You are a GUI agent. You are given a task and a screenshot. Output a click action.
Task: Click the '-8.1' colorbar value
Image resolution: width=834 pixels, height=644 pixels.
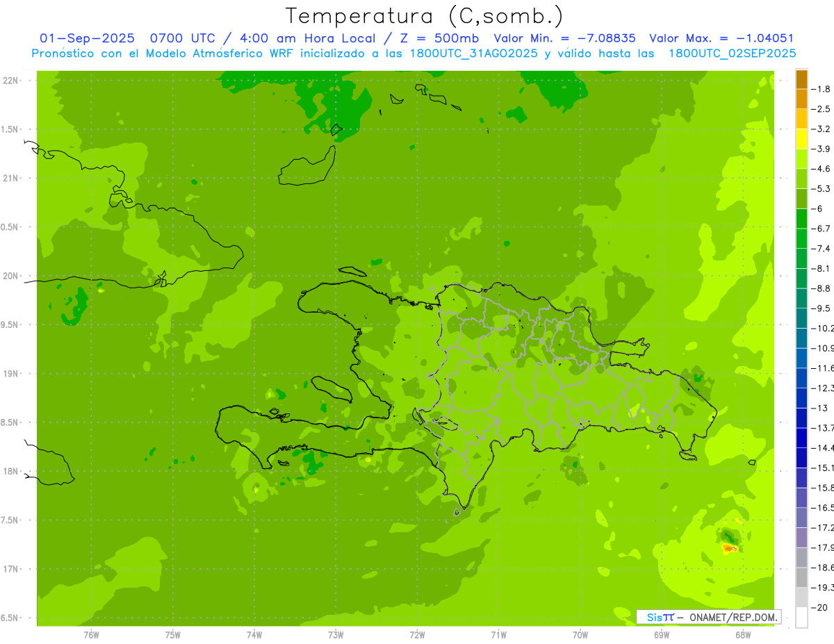click(x=821, y=268)
